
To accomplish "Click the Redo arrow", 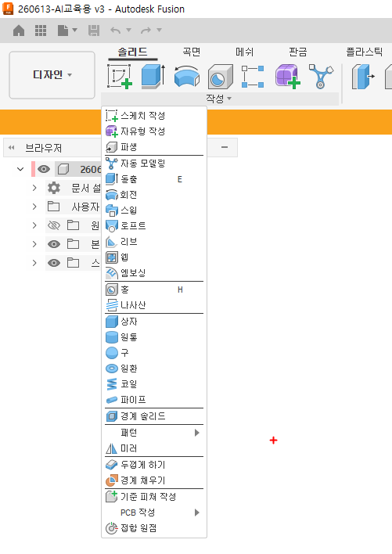I will coord(146,31).
